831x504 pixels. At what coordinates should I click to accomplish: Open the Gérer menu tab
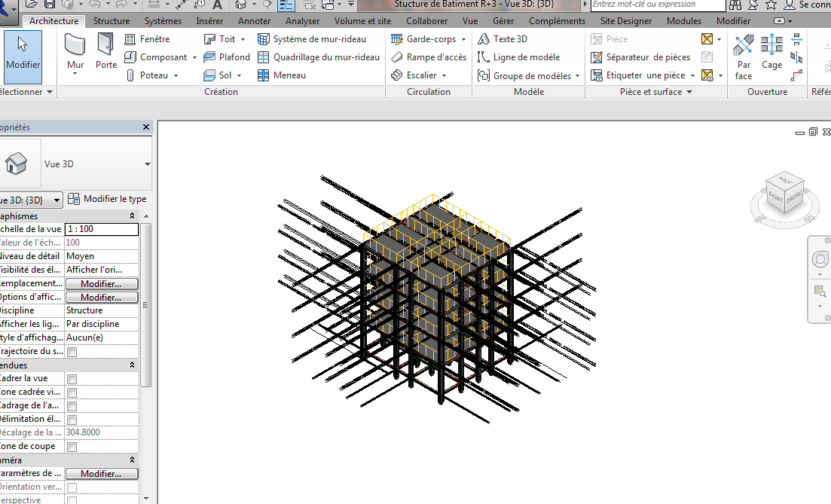coord(503,21)
